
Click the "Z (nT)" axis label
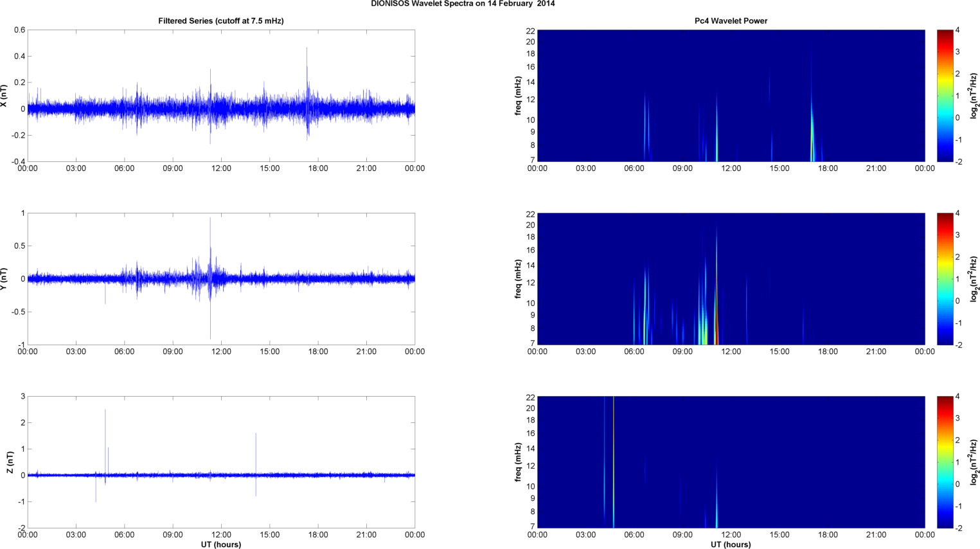click(9, 462)
